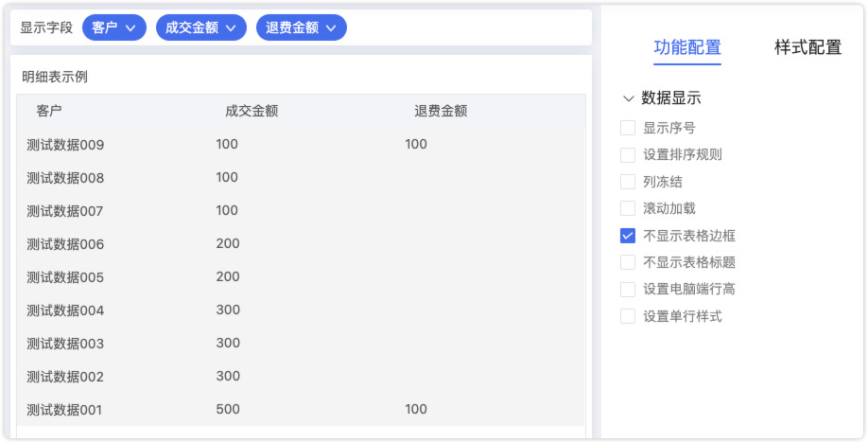This screenshot has height=443, width=868.
Task: Open the 客户 field dropdown
Action: pos(114,28)
